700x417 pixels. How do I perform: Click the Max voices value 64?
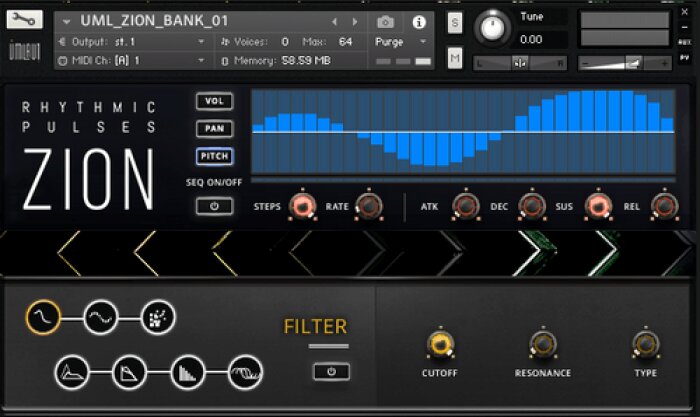(x=345, y=42)
